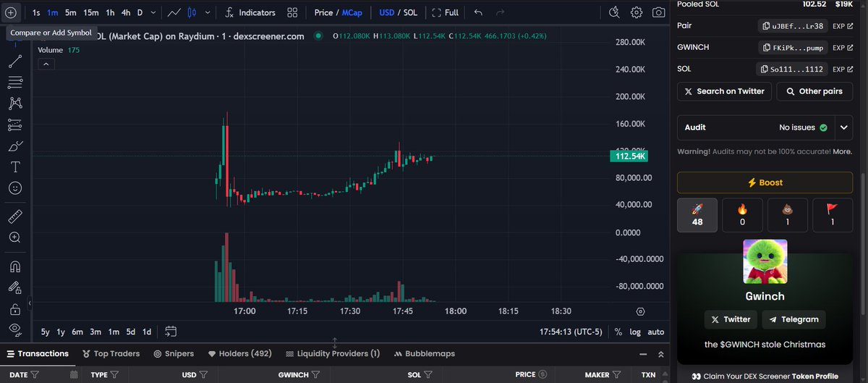Click the Compare or Add Symbol plus icon
Image resolution: width=868 pixels, height=383 pixels.
coord(11,12)
